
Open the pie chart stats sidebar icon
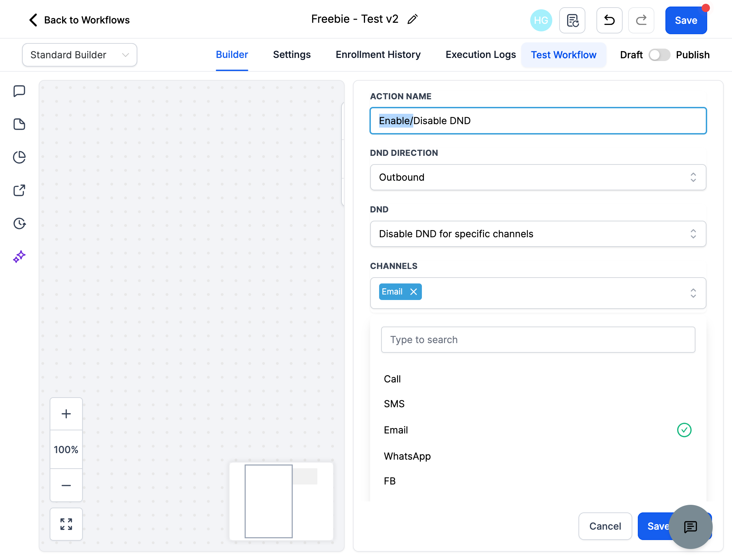coord(19,157)
